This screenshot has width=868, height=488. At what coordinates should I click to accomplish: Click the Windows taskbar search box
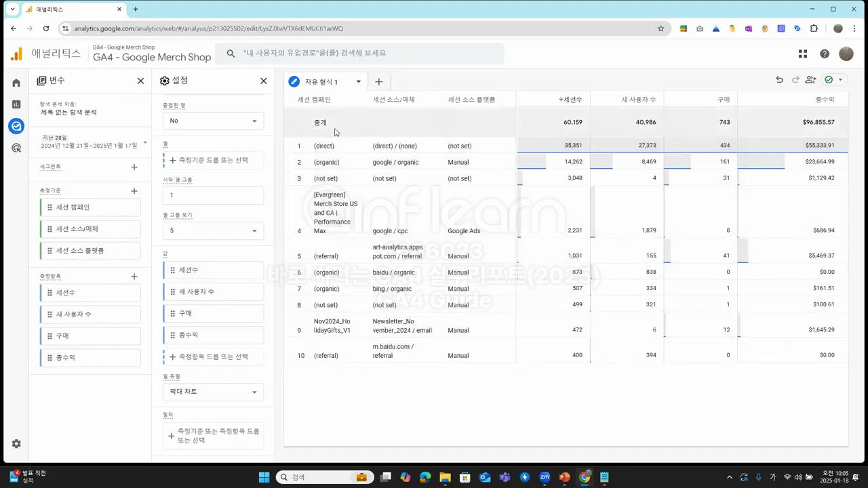324,477
